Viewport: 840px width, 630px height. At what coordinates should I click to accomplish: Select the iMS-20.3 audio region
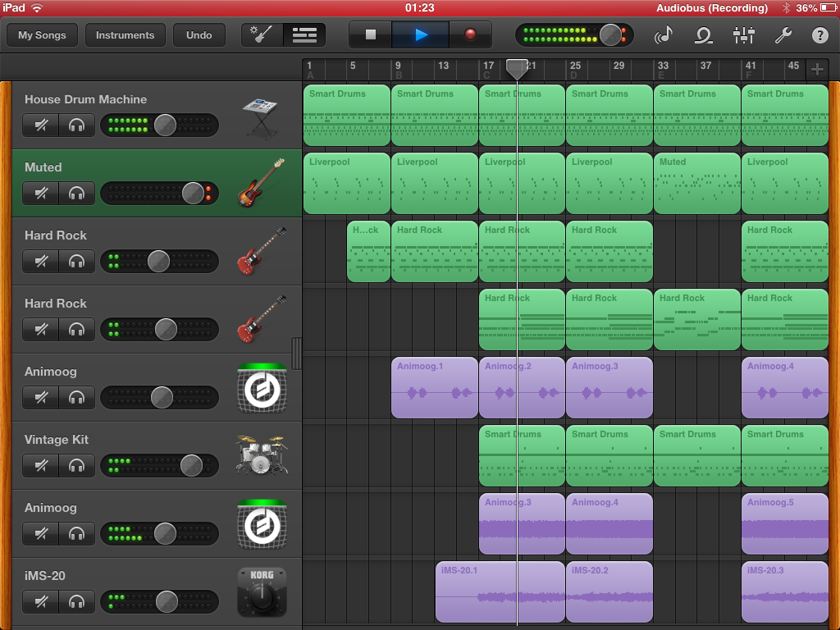[785, 591]
